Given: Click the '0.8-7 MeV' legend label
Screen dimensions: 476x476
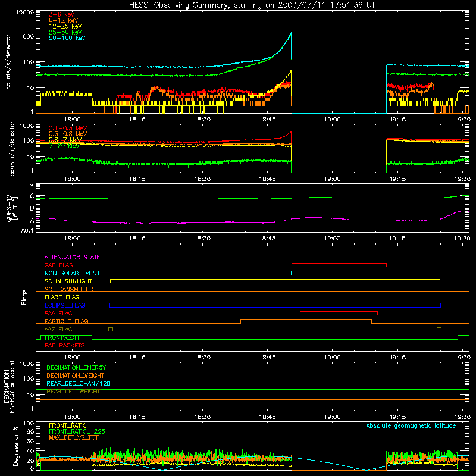Looking at the screenshot, I should pyautogui.click(x=65, y=140).
